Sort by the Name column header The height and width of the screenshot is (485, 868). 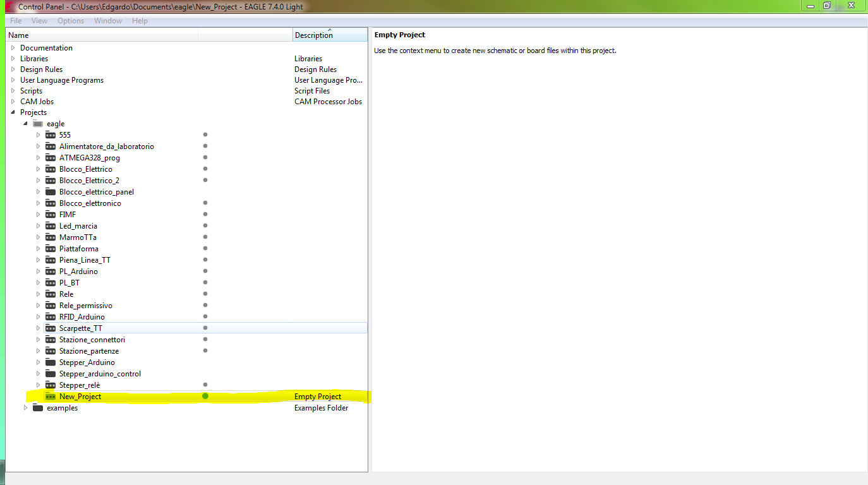102,35
